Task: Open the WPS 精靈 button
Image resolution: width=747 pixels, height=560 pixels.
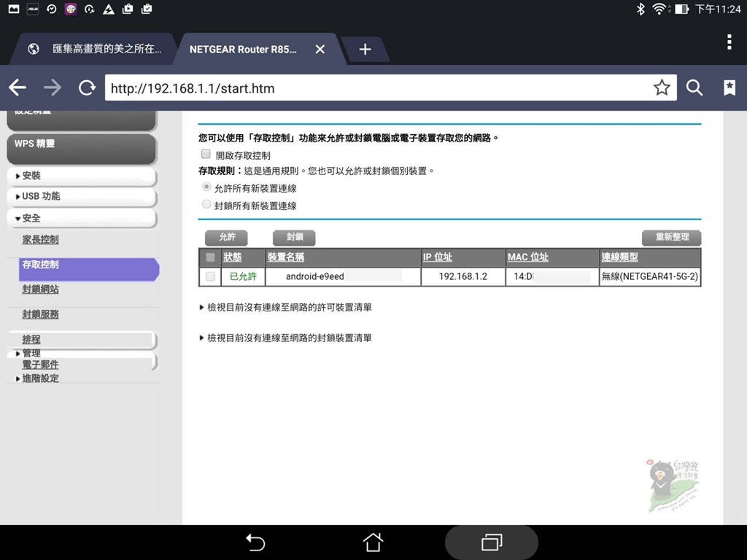Action: pyautogui.click(x=82, y=149)
